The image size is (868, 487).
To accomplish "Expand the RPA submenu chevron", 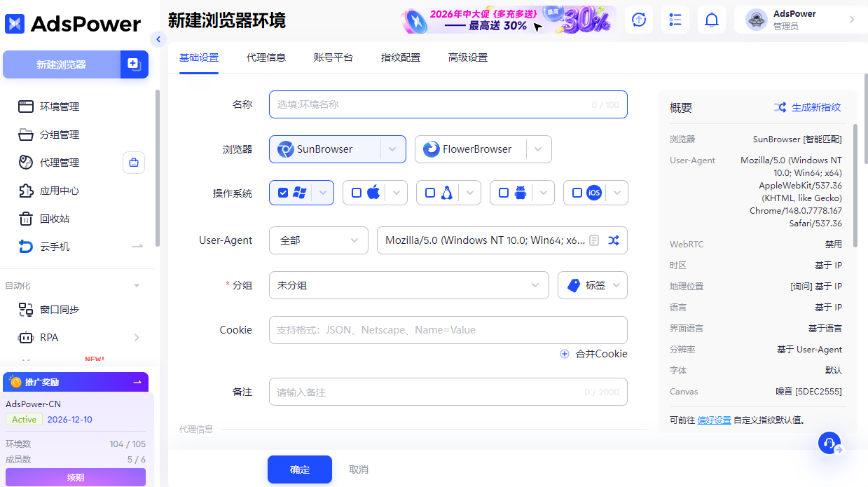I will [137, 338].
